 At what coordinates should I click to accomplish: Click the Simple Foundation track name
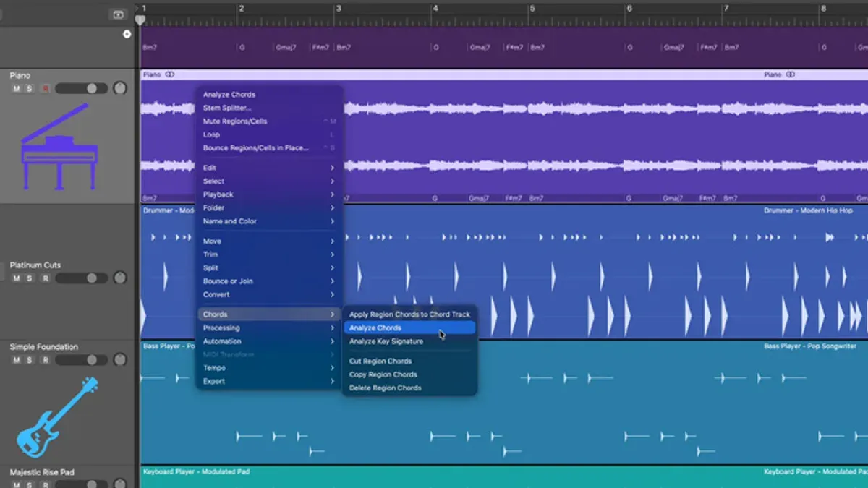43,347
